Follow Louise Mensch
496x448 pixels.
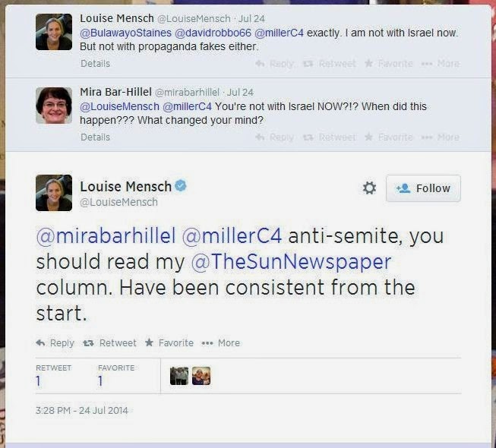pos(423,188)
